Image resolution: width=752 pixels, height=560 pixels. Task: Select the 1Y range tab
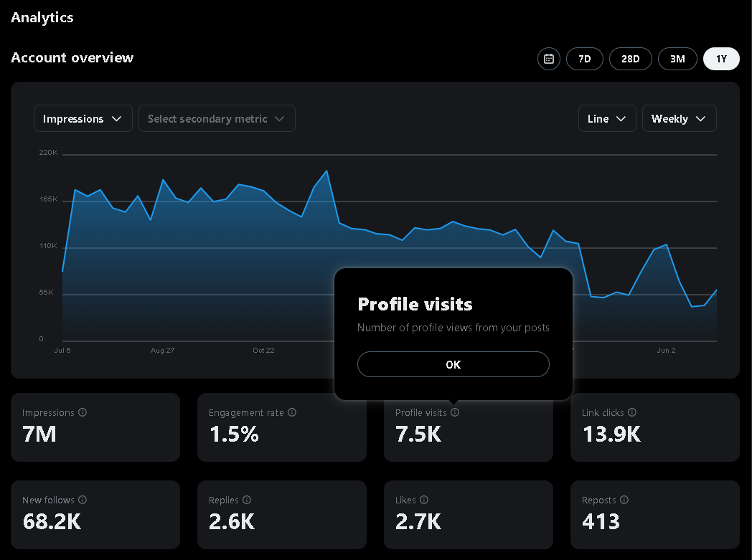click(x=721, y=59)
